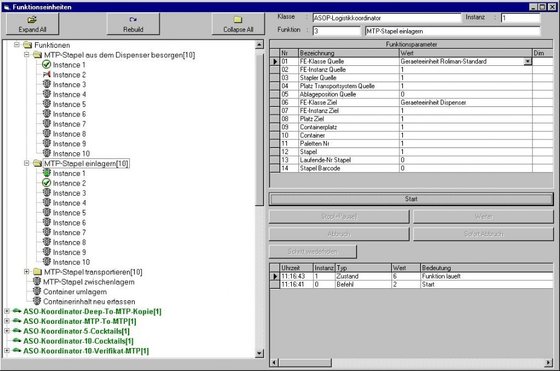
Task: Click the error icon of Dispenser Instance 2
Action: click(46, 75)
